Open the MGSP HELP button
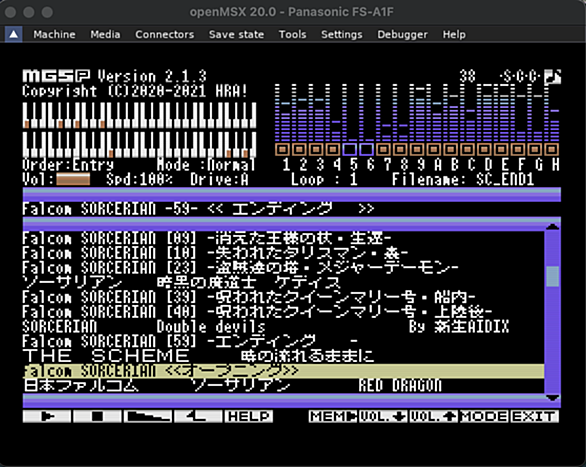The width and height of the screenshot is (586, 467). pos(249,416)
